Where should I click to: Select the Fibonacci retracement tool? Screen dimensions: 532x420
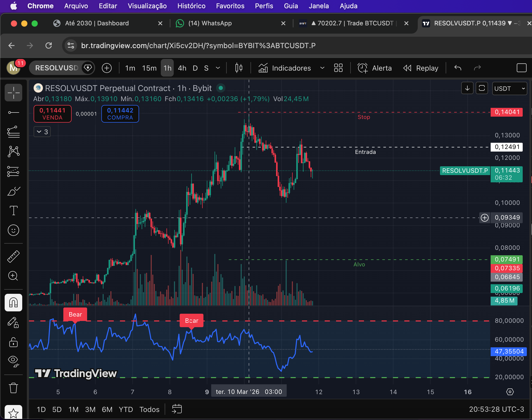13,132
